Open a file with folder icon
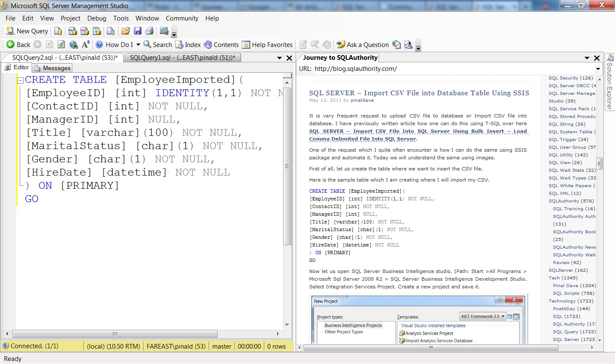This screenshot has width=615, height=364. pyautogui.click(x=125, y=31)
